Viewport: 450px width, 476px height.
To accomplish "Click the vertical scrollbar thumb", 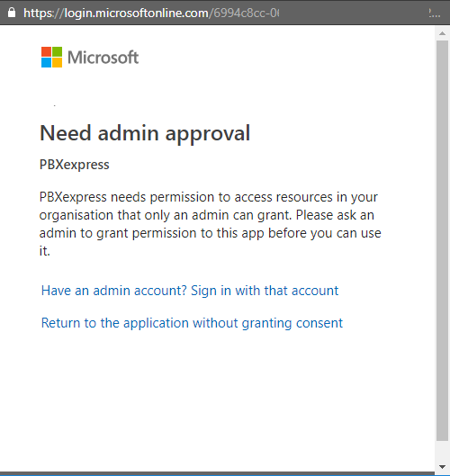I will coord(442,240).
